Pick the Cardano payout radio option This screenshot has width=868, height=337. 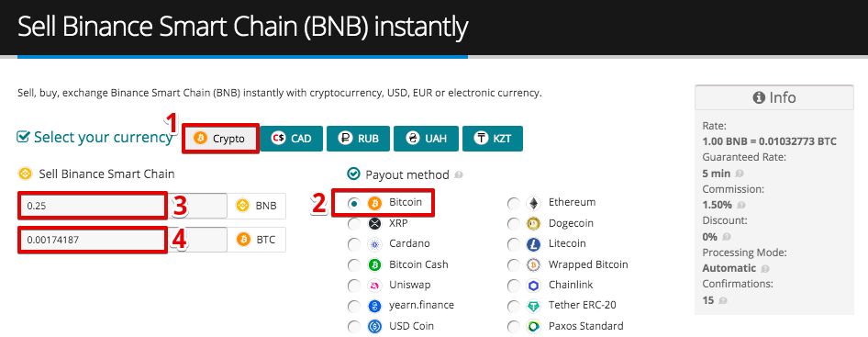pos(354,244)
